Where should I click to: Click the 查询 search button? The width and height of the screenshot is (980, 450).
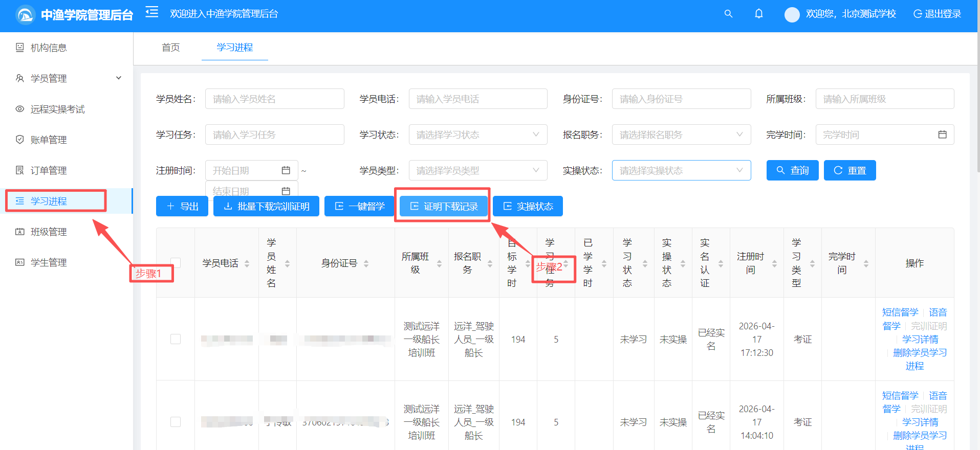pyautogui.click(x=793, y=170)
